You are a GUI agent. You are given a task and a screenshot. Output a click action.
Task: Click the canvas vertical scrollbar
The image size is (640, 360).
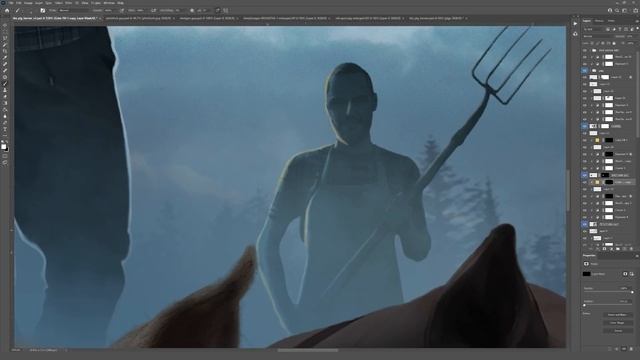[x=568, y=190]
